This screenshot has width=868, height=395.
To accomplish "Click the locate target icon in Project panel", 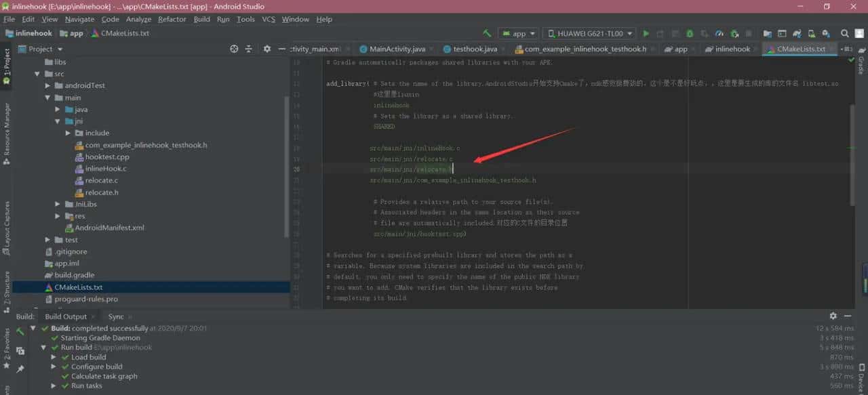I will (234, 49).
